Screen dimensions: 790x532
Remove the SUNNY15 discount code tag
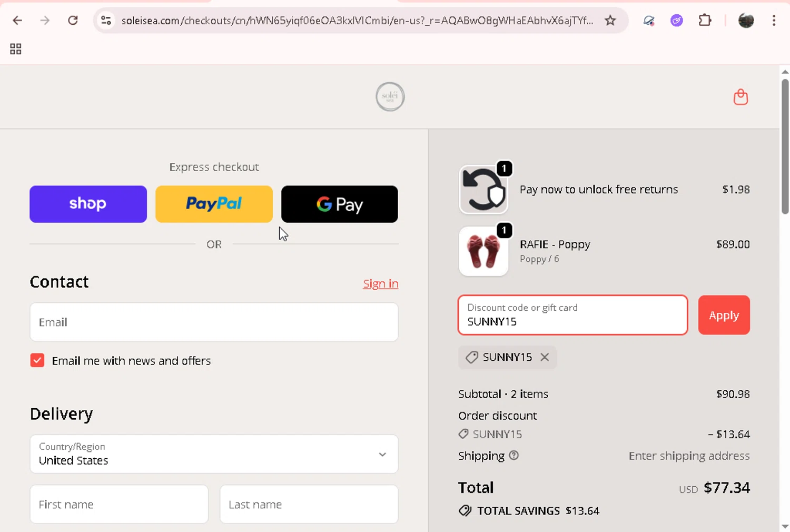[545, 357]
